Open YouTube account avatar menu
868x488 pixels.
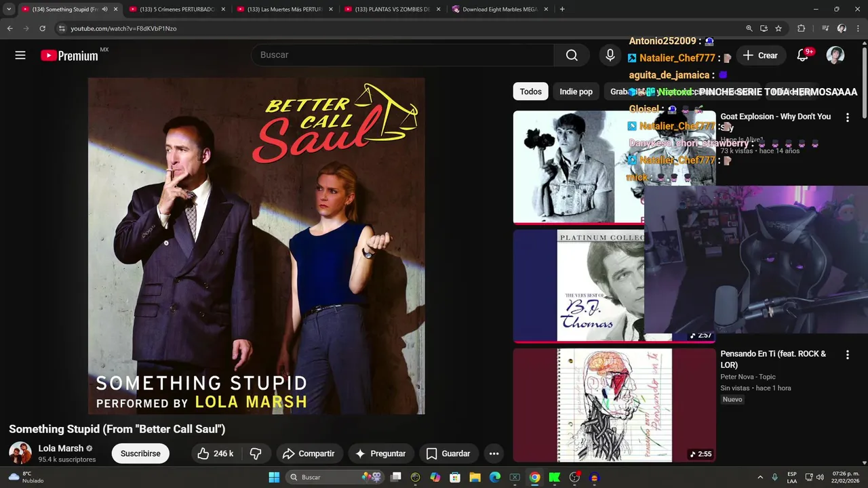point(835,56)
